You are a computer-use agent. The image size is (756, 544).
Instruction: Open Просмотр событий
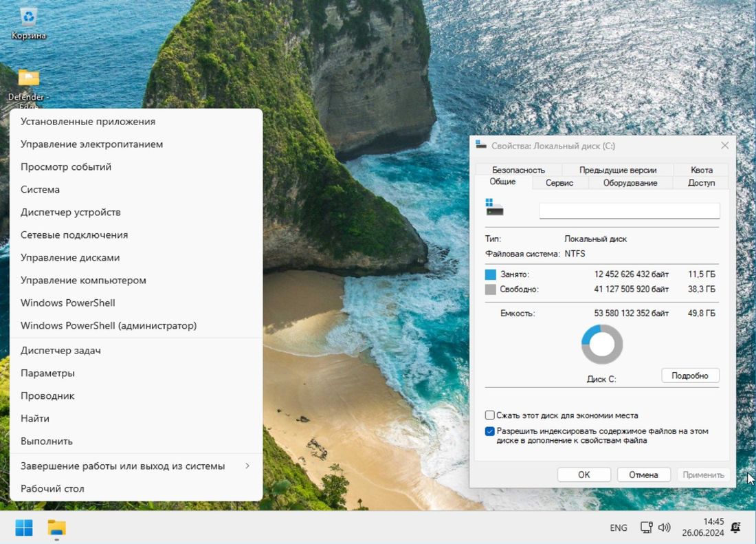[136, 167]
